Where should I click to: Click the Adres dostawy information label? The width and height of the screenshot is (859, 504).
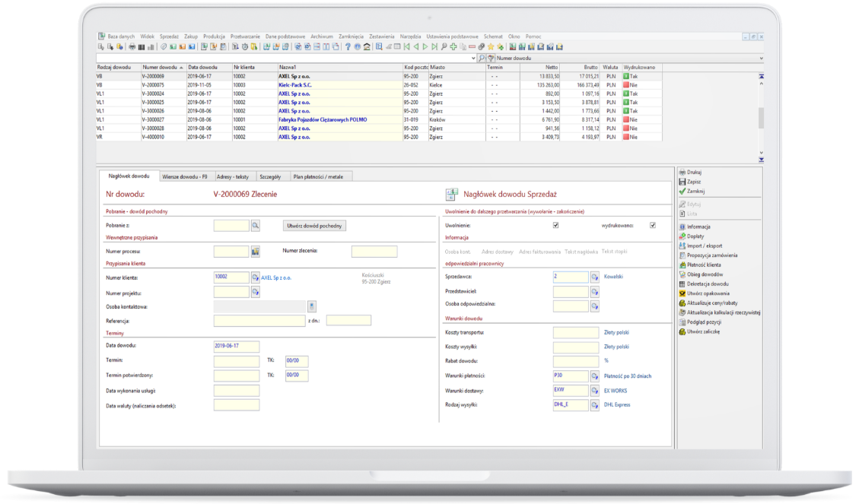click(498, 252)
